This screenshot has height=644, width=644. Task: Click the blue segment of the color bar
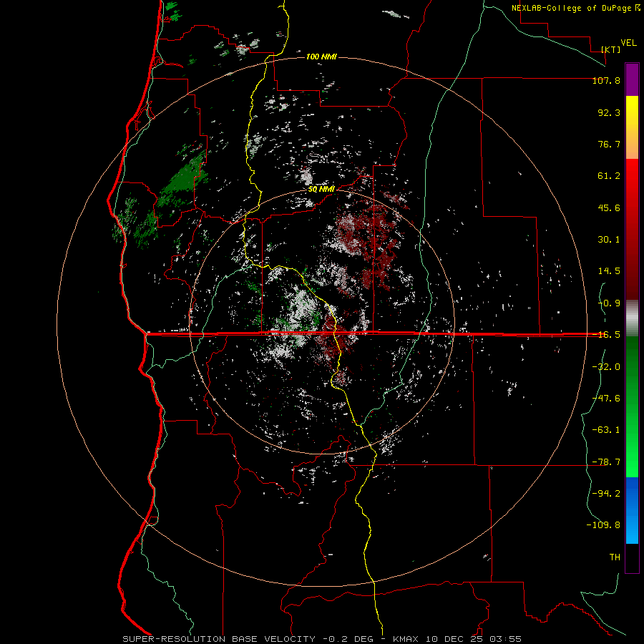[x=632, y=510]
